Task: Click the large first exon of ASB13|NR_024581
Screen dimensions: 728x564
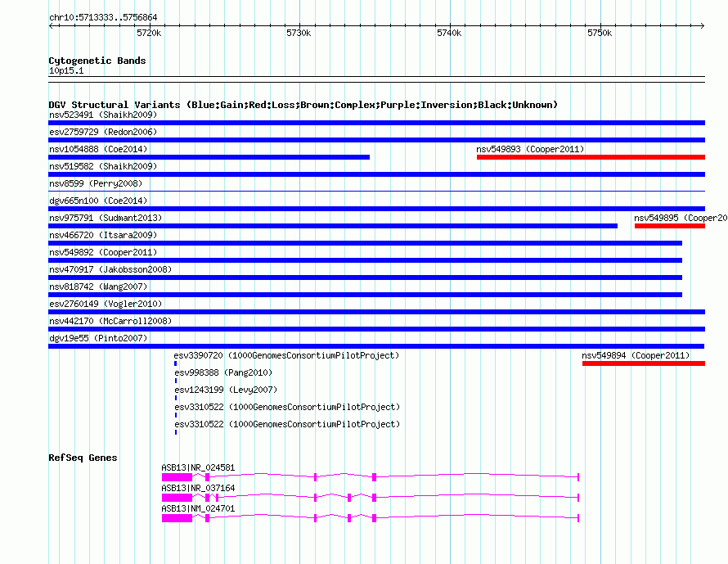Action: (x=177, y=477)
